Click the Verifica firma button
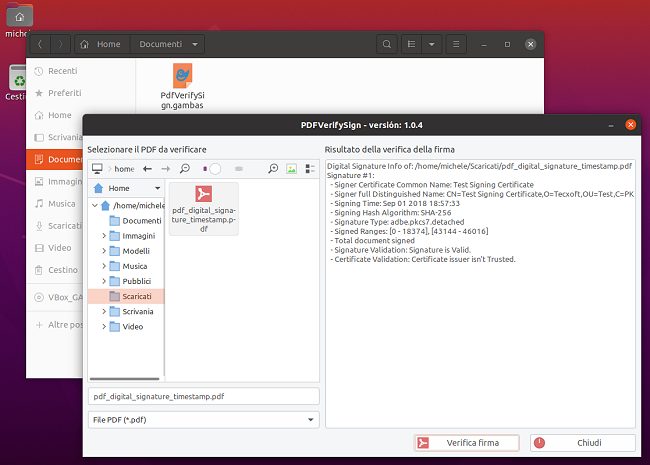Image resolution: width=650 pixels, height=465 pixels. 467,443
